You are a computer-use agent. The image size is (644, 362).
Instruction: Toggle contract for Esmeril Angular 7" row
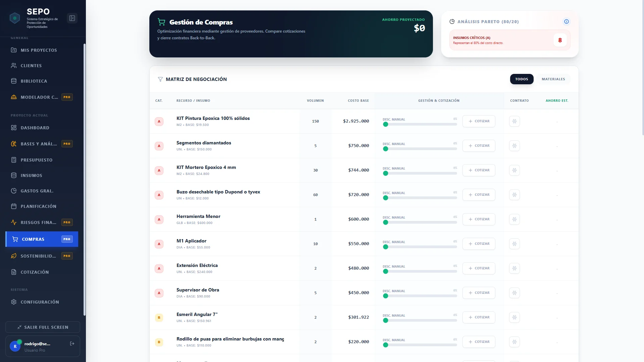[x=514, y=317]
